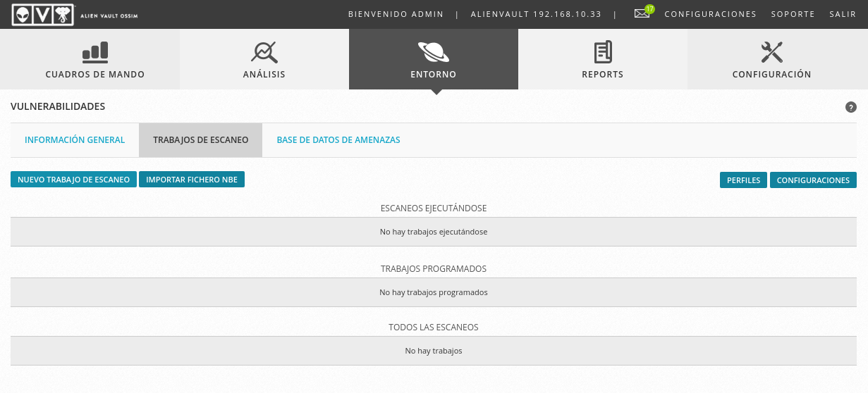Click the Cuadros de Mando bar chart icon
This screenshot has width=868, height=393.
point(95,51)
